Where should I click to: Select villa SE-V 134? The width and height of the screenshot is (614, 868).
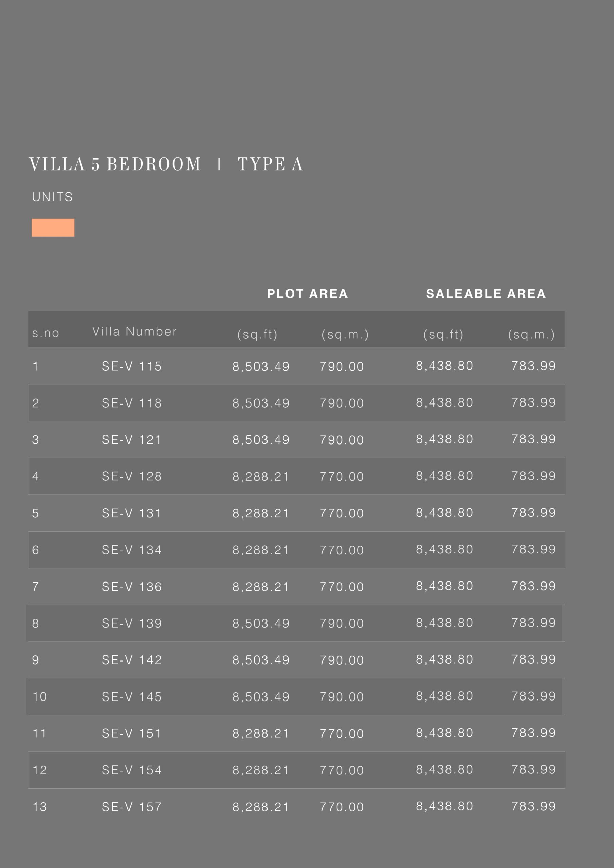click(x=132, y=550)
